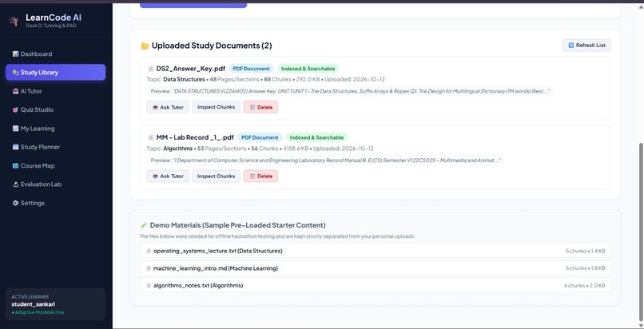Click the MM - Lab Record _1_.pdf file name
The height and width of the screenshot is (329, 644).
195,137
